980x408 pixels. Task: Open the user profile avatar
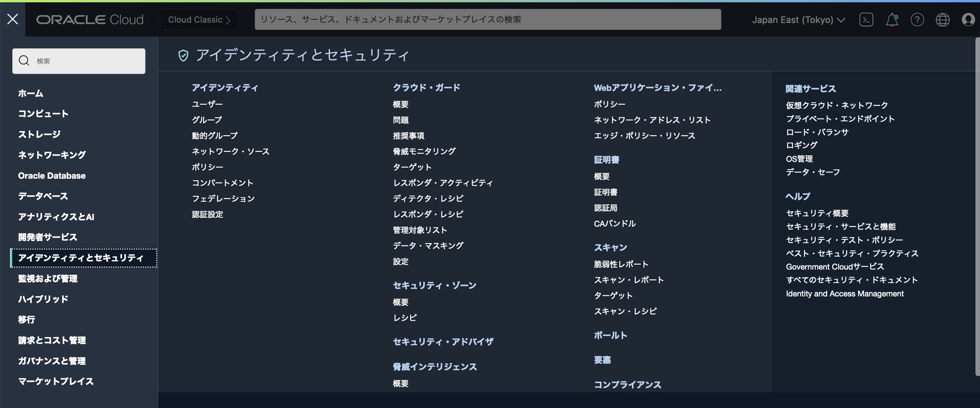[x=968, y=19]
